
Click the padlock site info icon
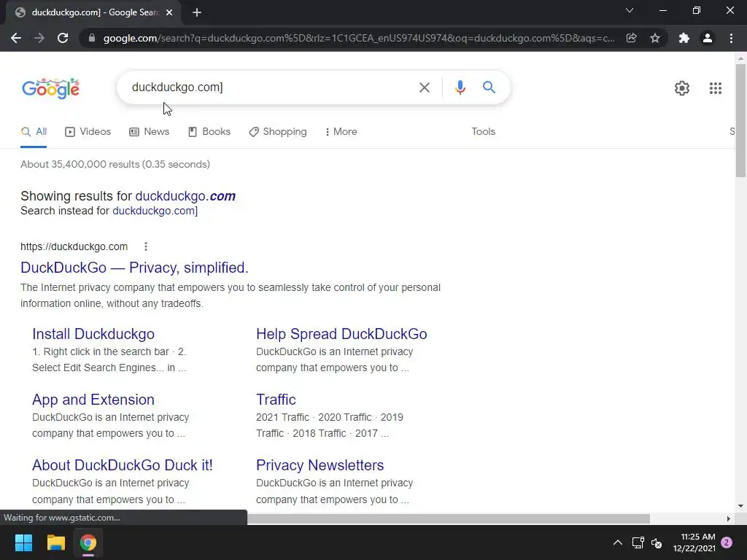[x=92, y=38]
